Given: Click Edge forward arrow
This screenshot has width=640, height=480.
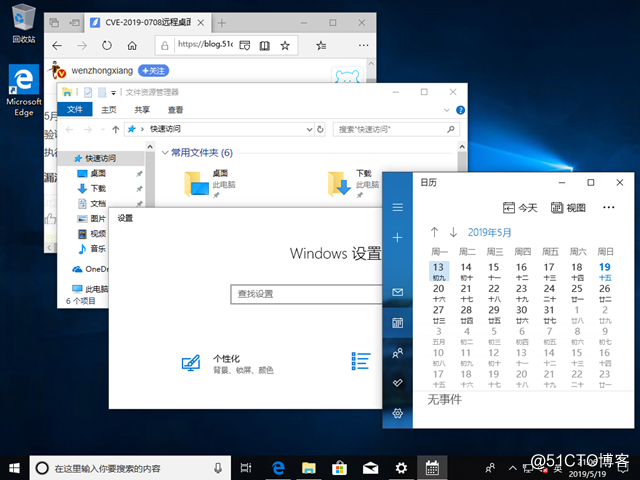Looking at the screenshot, I should tap(82, 45).
